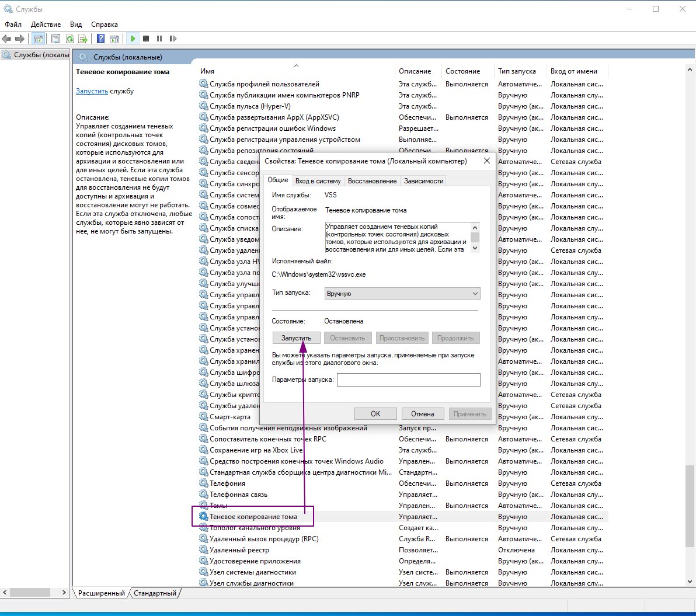696x616 pixels.
Task: Click the console tree scroll-right arrow
Action: click(64, 592)
